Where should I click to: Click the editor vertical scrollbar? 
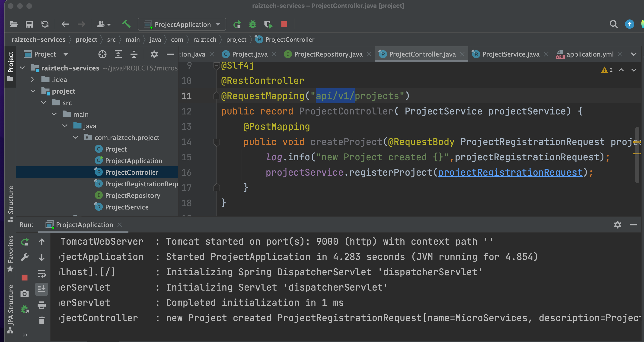pos(638,155)
